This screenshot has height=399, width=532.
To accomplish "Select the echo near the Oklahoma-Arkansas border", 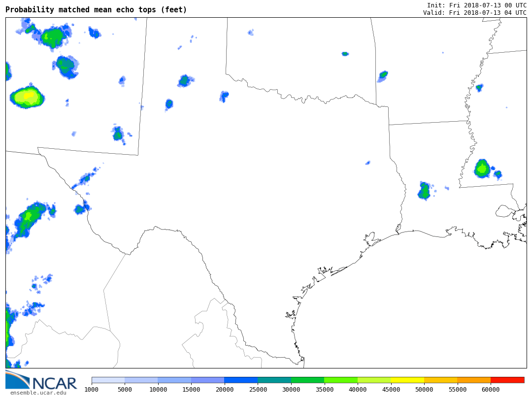I will 383,75.
